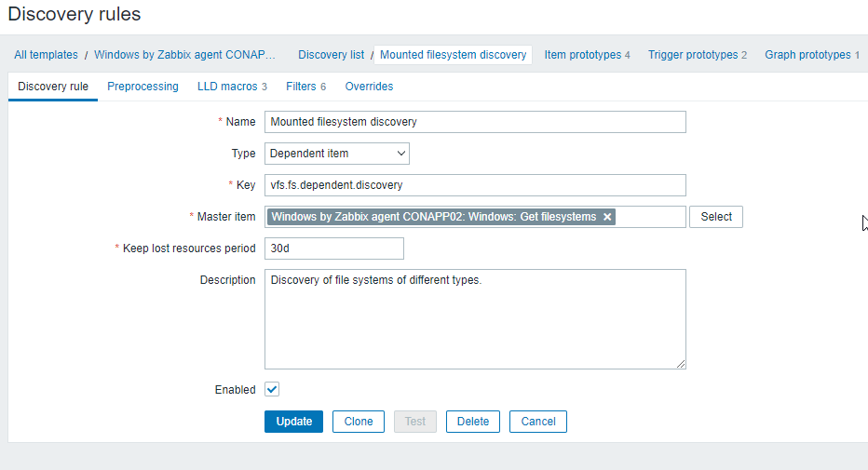The width and height of the screenshot is (868, 470).
Task: Open the LLD macros tab
Action: click(x=232, y=87)
